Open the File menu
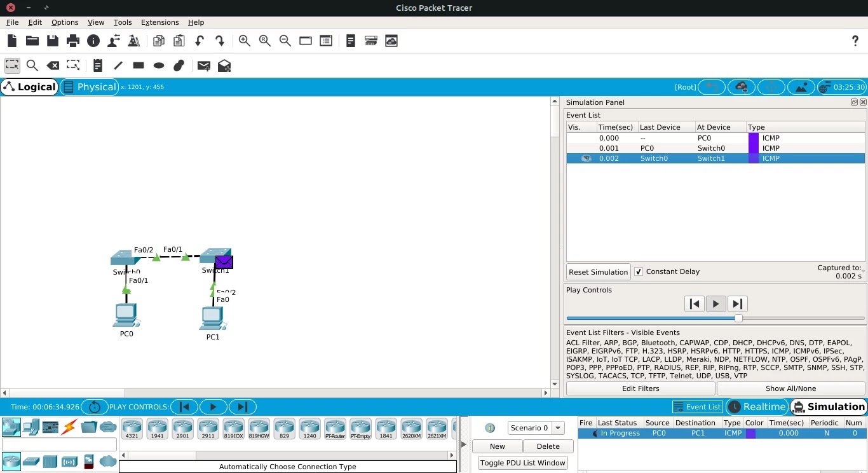 [12, 22]
